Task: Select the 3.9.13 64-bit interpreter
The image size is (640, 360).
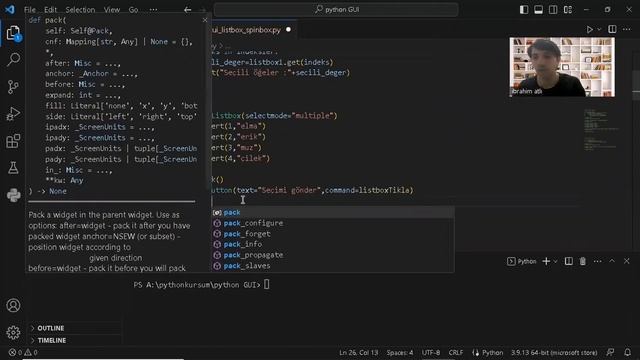Action: tap(554, 353)
